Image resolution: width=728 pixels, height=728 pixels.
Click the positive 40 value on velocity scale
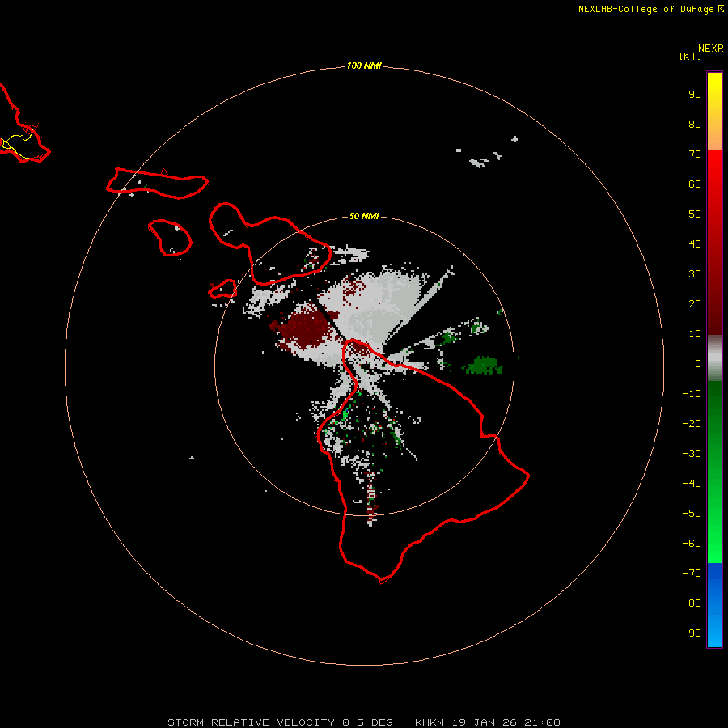695,244
